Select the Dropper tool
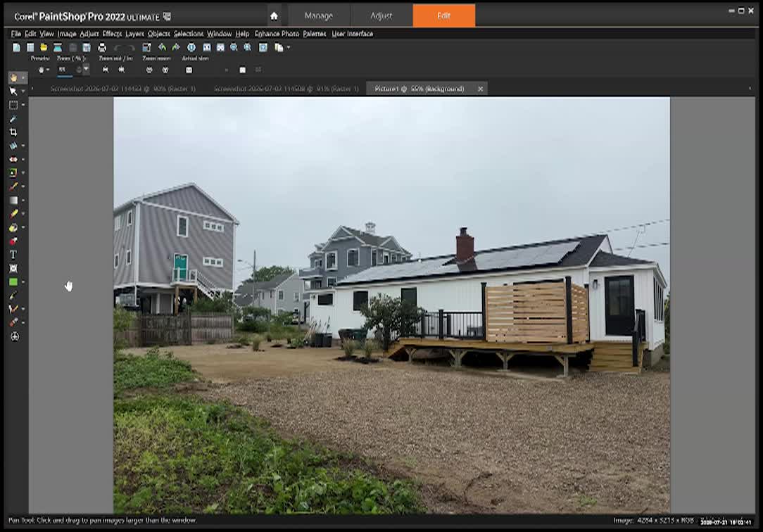Image resolution: width=763 pixels, height=532 pixels. [x=13, y=119]
